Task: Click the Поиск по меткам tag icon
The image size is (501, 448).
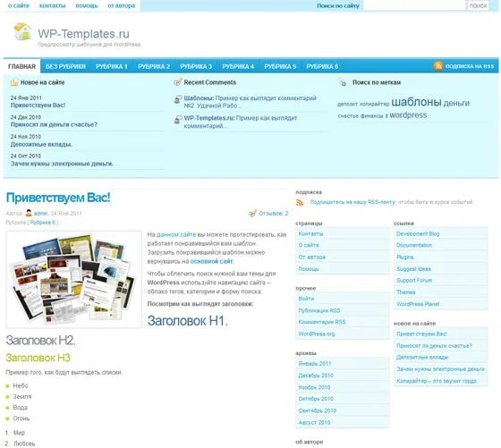Action: [342, 82]
